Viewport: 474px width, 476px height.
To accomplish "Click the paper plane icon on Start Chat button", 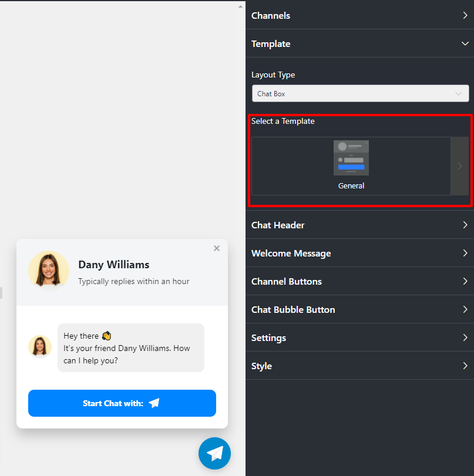I will 154,403.
